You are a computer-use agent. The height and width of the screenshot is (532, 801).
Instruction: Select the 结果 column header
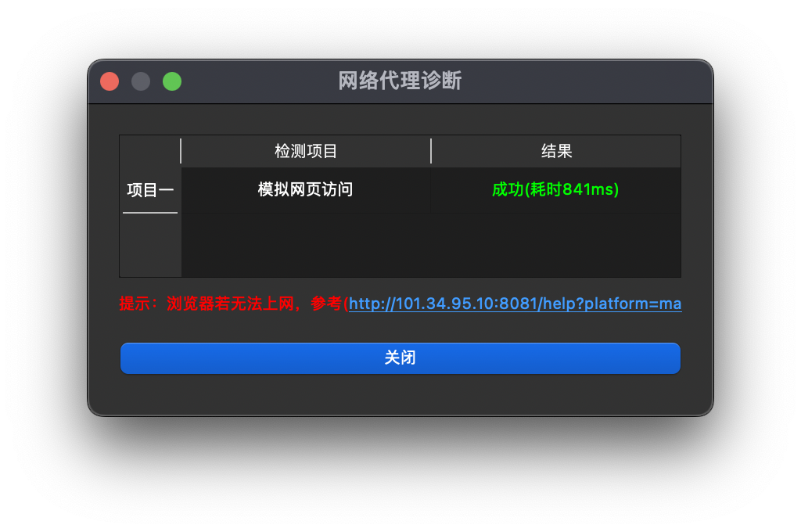(556, 151)
